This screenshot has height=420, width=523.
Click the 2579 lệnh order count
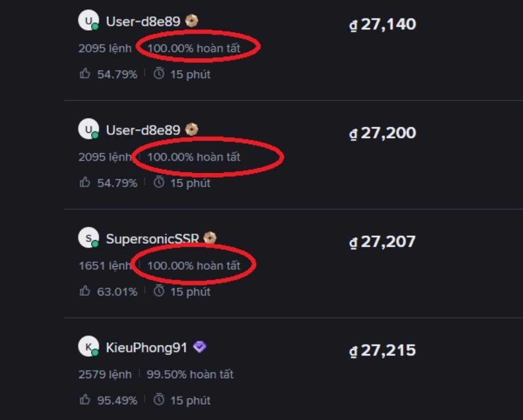105,375
